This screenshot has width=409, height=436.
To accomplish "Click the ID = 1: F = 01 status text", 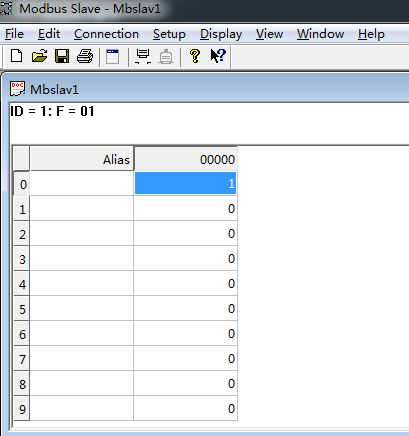I will coord(52,111).
